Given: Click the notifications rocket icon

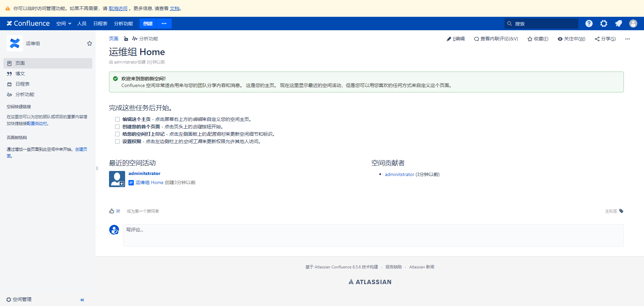Looking at the screenshot, I should [618, 24].
